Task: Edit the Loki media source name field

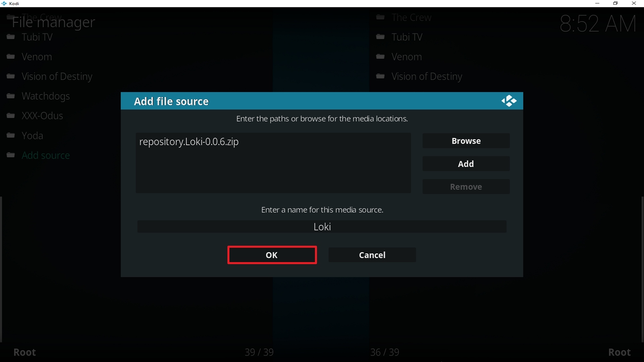Action: tap(322, 227)
